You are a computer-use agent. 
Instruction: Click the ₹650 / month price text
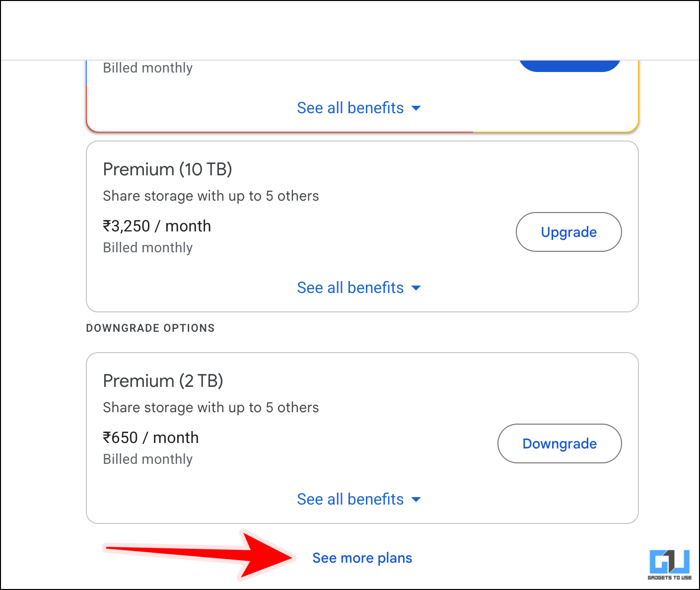(150, 438)
